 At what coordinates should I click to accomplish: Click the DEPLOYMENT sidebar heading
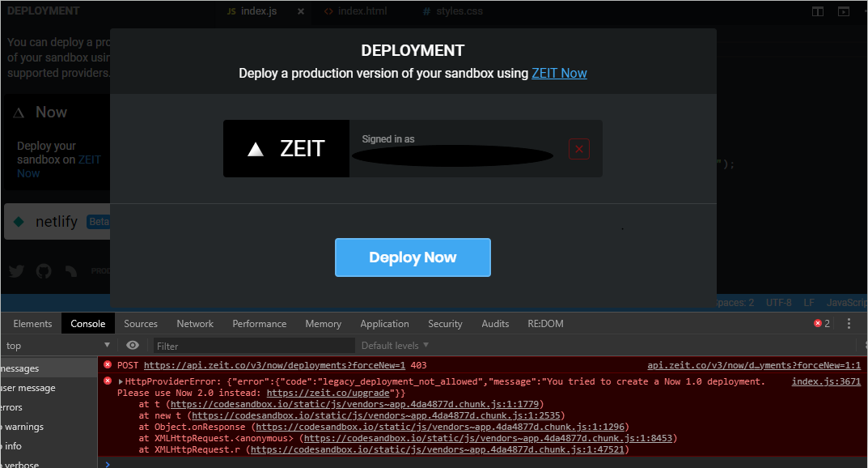43,11
